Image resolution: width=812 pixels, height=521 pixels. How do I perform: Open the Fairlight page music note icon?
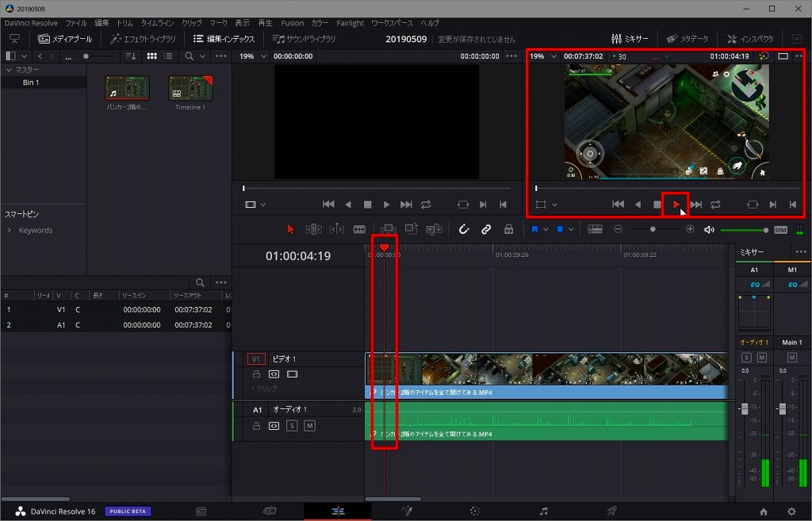543,511
